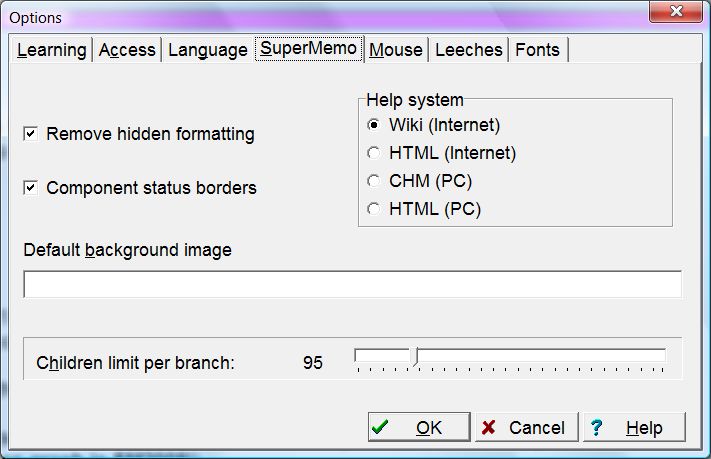711x459 pixels.
Task: Switch to the Learning tab
Action: 52,50
